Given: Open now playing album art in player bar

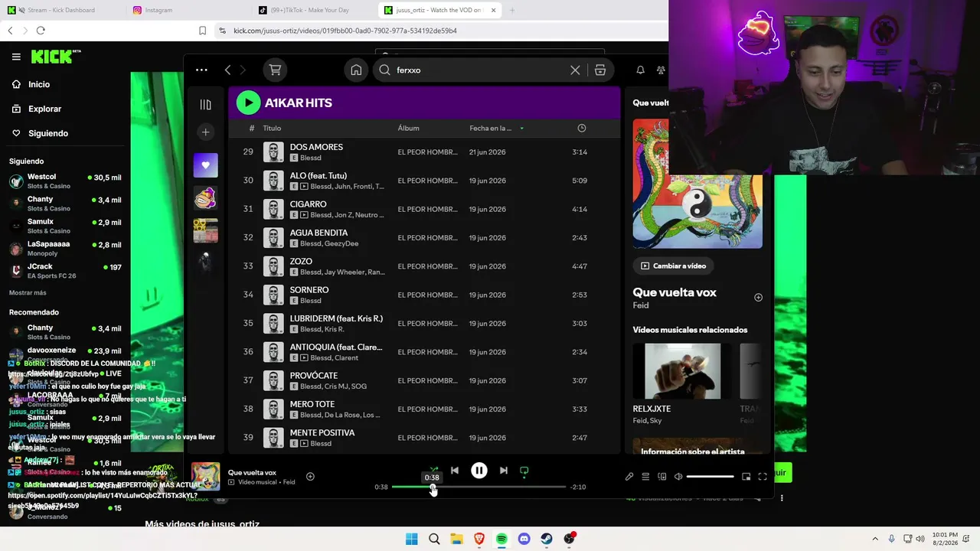Looking at the screenshot, I should 205,476.
